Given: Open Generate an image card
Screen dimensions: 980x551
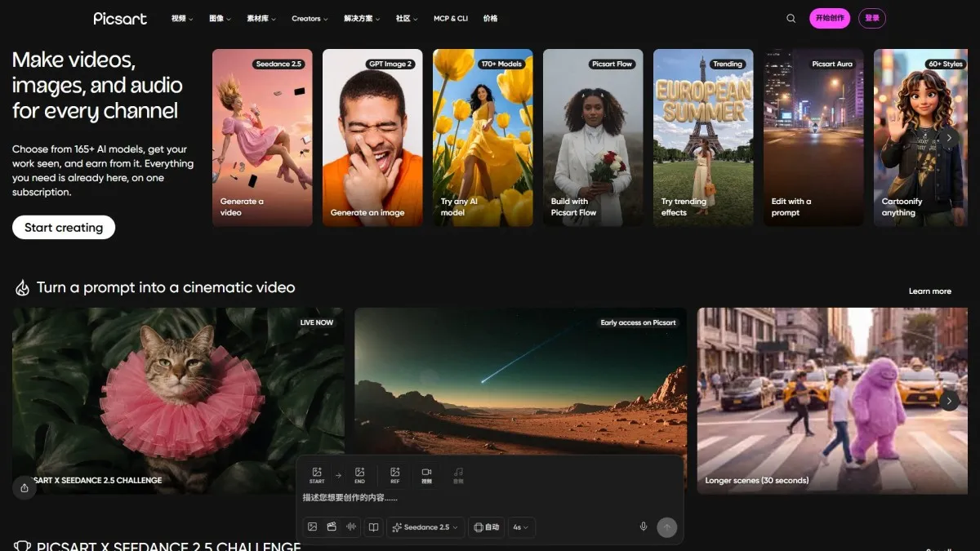Looking at the screenshot, I should pyautogui.click(x=372, y=137).
